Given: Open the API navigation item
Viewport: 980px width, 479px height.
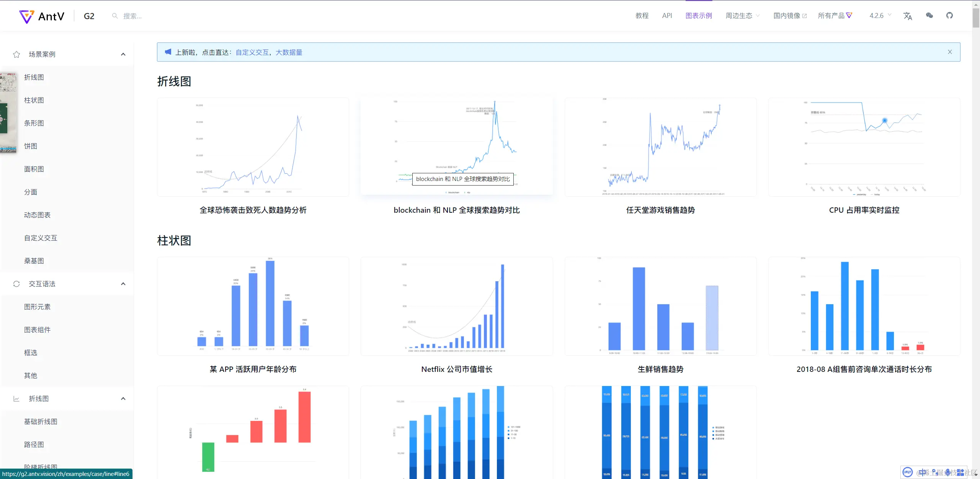Looking at the screenshot, I should (667, 16).
